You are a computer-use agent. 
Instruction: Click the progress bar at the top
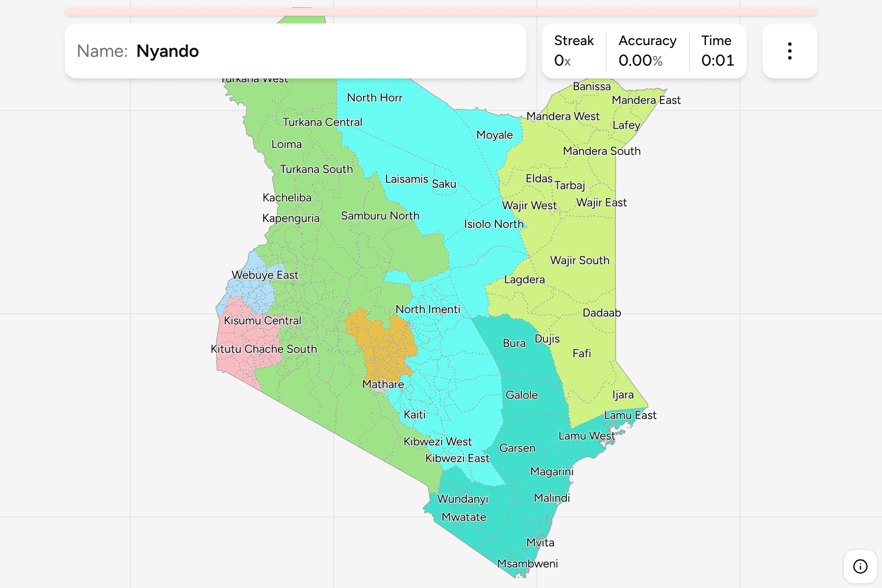(x=441, y=12)
